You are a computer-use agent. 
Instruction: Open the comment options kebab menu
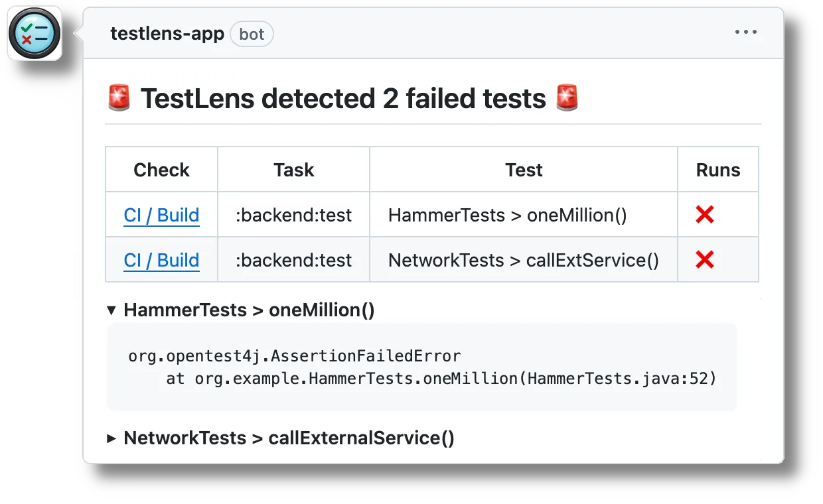point(746,31)
